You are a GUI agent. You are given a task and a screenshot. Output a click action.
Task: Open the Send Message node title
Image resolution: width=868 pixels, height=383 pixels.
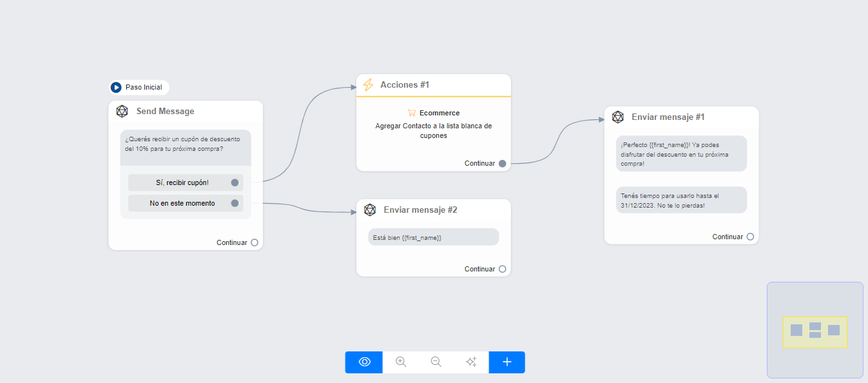tap(165, 111)
